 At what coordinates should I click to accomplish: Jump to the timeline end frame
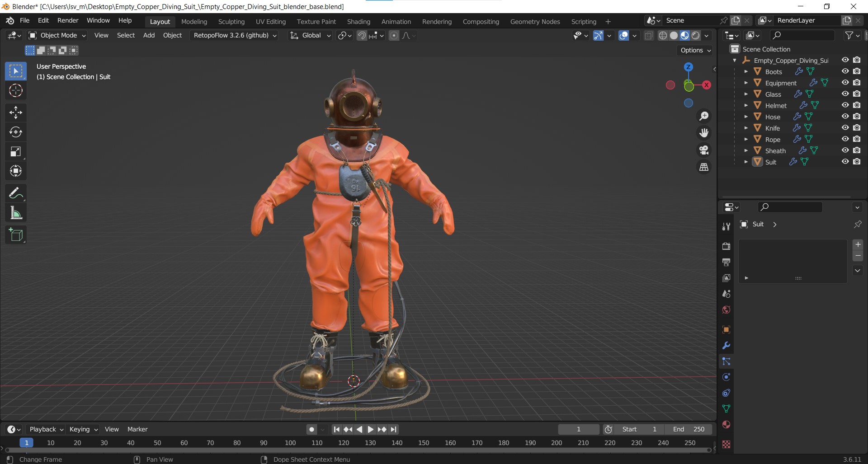coord(394,429)
